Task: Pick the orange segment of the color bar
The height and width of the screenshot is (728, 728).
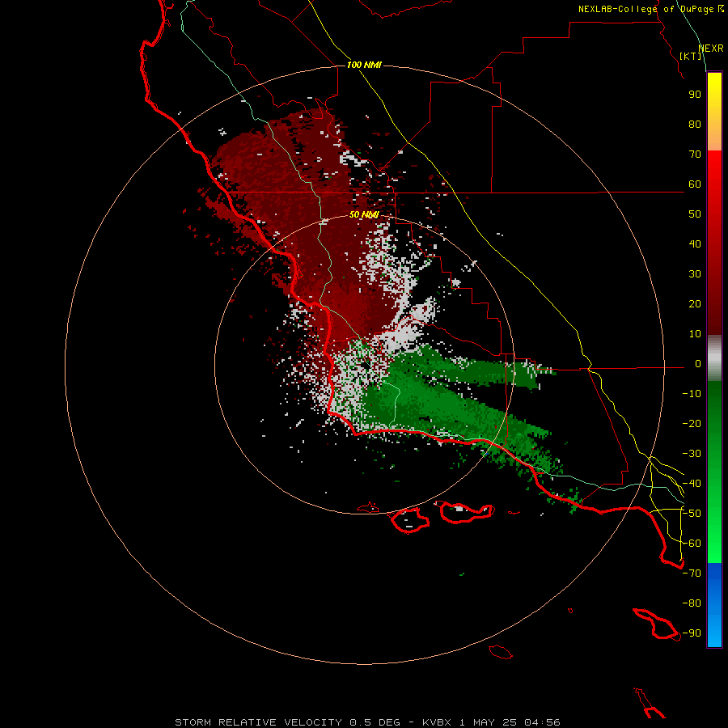Action: (x=714, y=138)
